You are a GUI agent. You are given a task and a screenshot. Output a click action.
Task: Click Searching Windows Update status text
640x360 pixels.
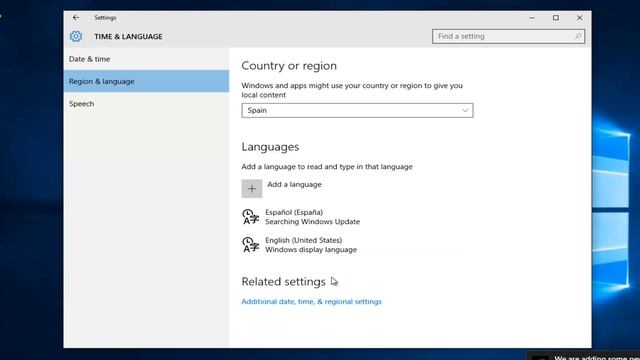click(x=313, y=222)
